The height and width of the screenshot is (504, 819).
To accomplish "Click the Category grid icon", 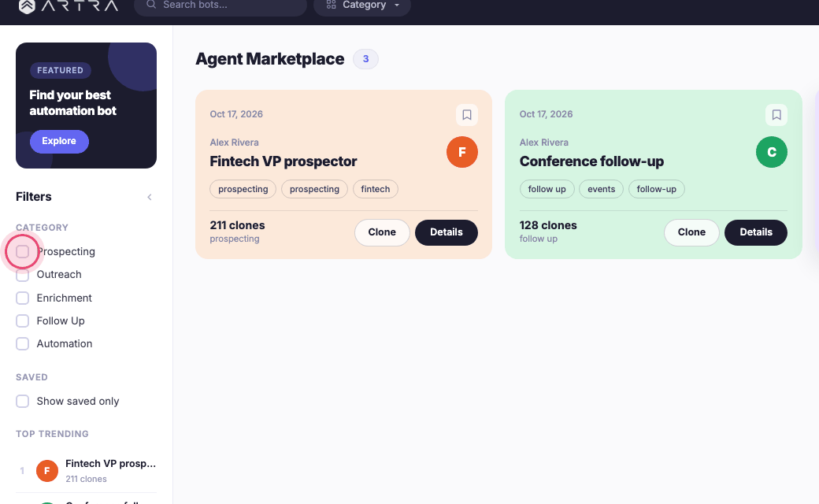I will coord(332,5).
